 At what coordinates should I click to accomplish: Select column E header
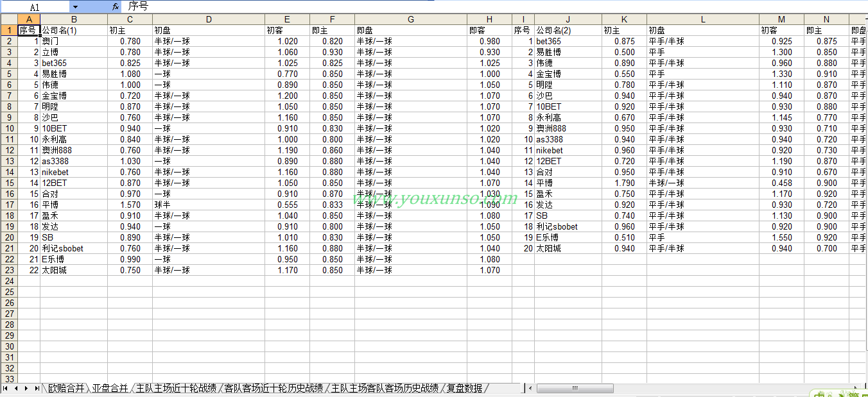(x=288, y=19)
